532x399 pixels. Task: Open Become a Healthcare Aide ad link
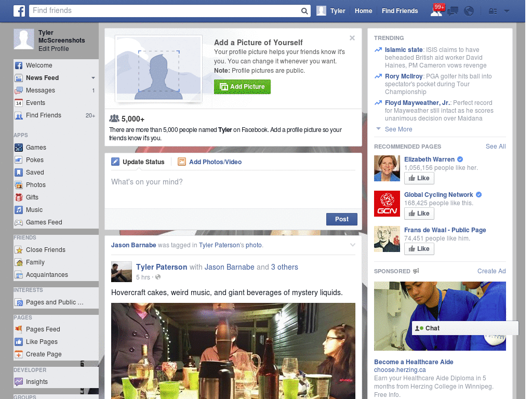click(x=414, y=362)
